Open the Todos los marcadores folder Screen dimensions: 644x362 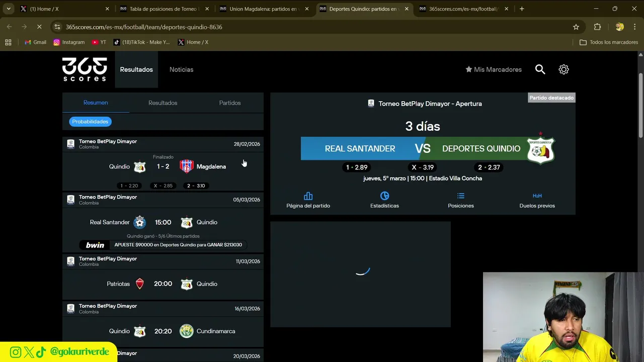(609, 42)
